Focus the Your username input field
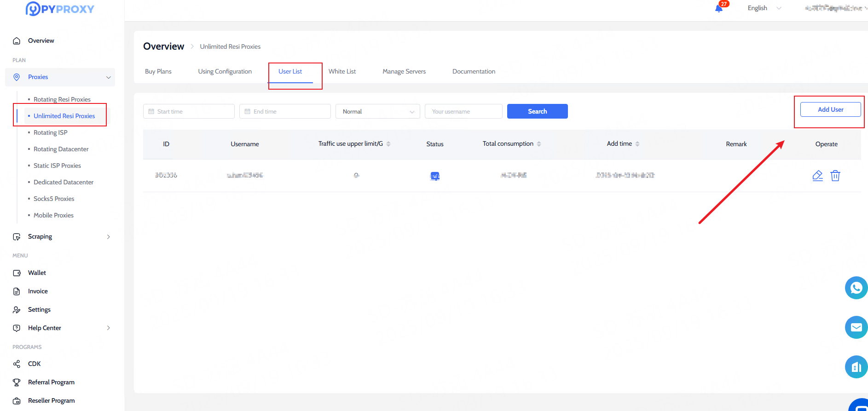This screenshot has width=868, height=411. tap(463, 111)
